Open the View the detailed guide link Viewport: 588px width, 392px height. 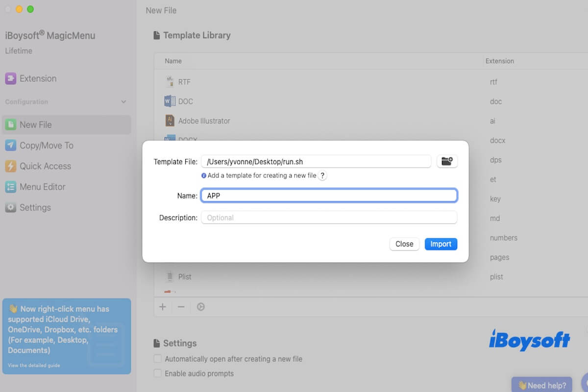(x=34, y=366)
